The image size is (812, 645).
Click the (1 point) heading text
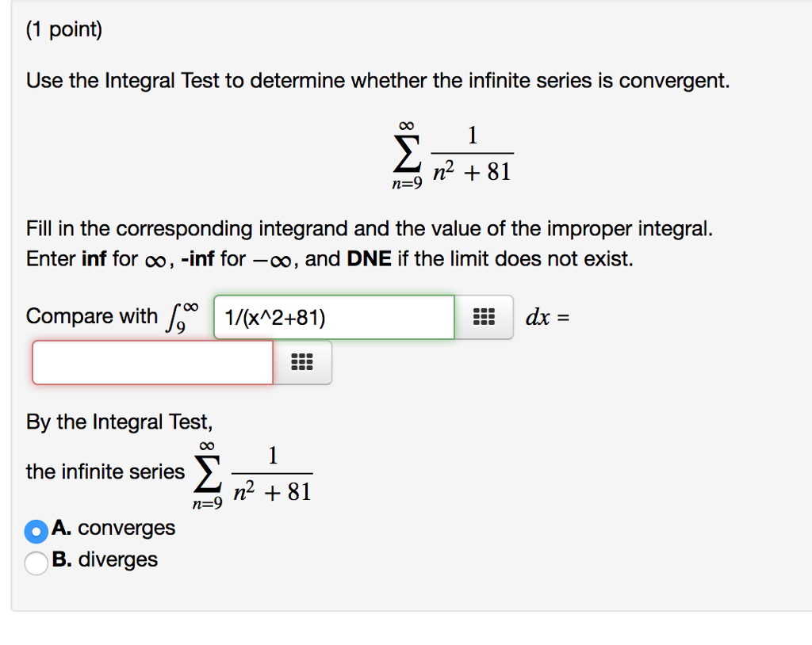(63, 29)
